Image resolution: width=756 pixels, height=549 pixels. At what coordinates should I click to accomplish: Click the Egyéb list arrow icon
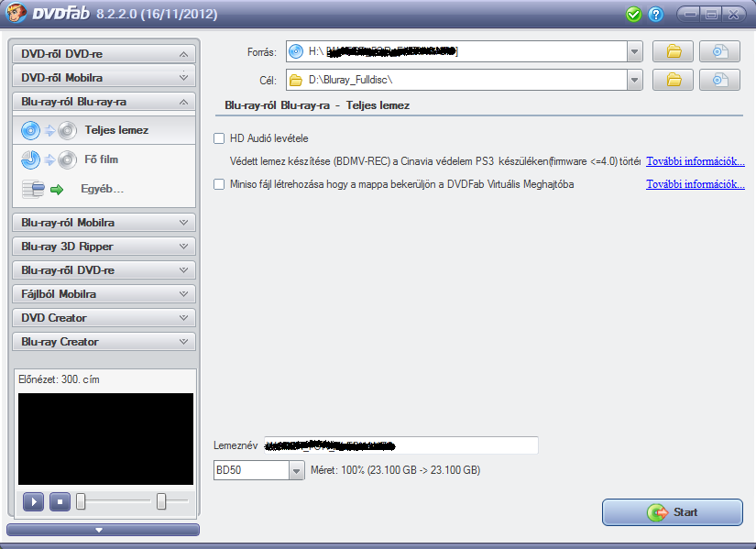(x=43, y=189)
